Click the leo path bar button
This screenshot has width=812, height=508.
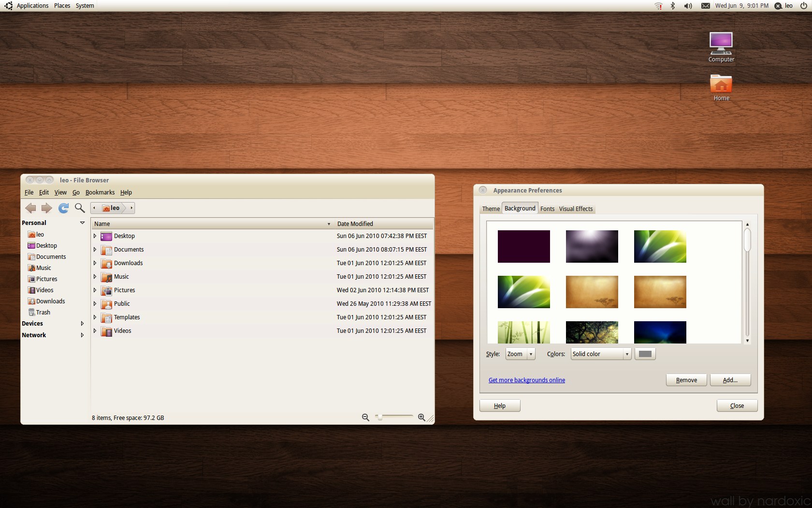(113, 208)
